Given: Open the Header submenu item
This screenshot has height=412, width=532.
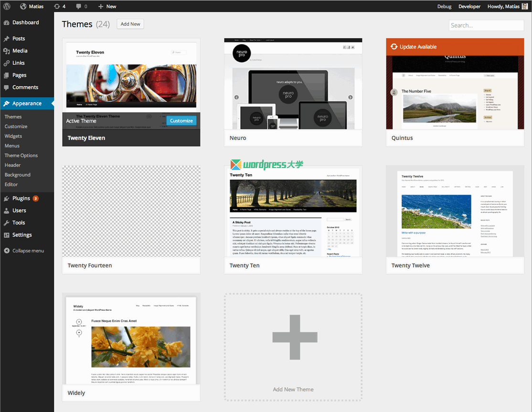Looking at the screenshot, I should 12,165.
